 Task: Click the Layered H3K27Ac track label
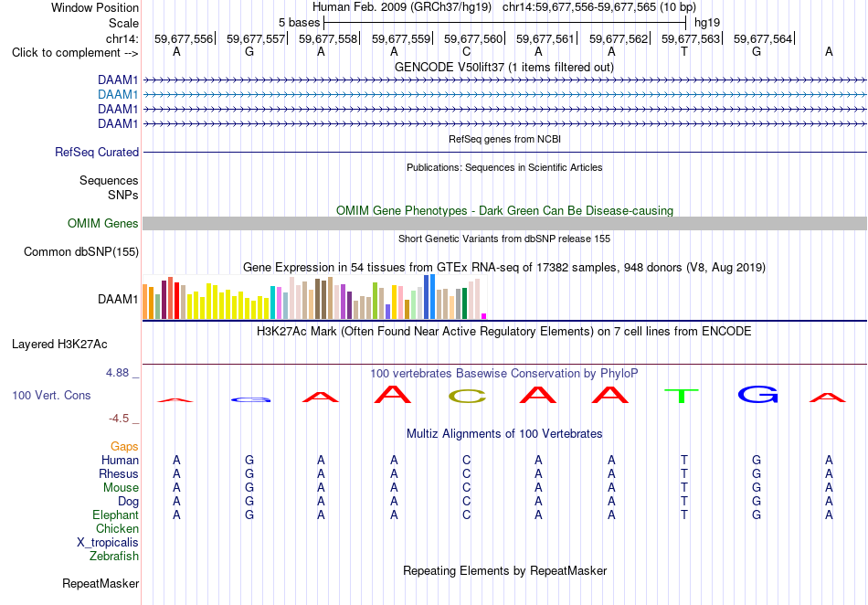[x=59, y=345]
